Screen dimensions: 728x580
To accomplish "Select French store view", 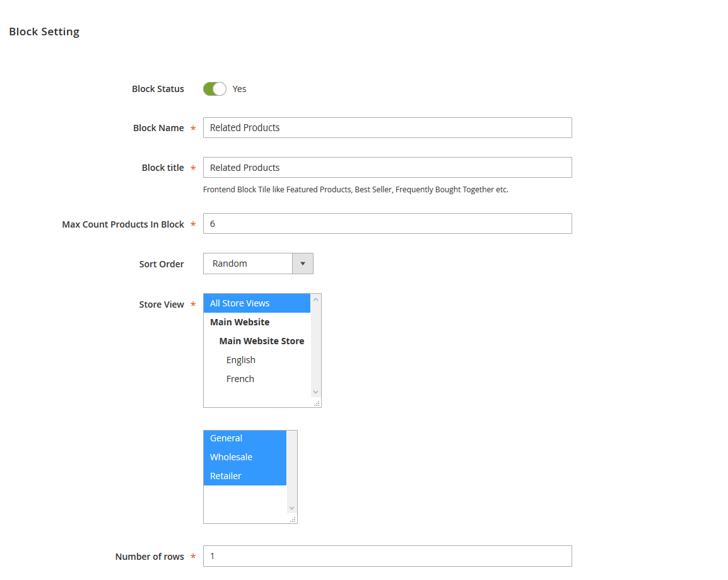I will coord(240,379).
